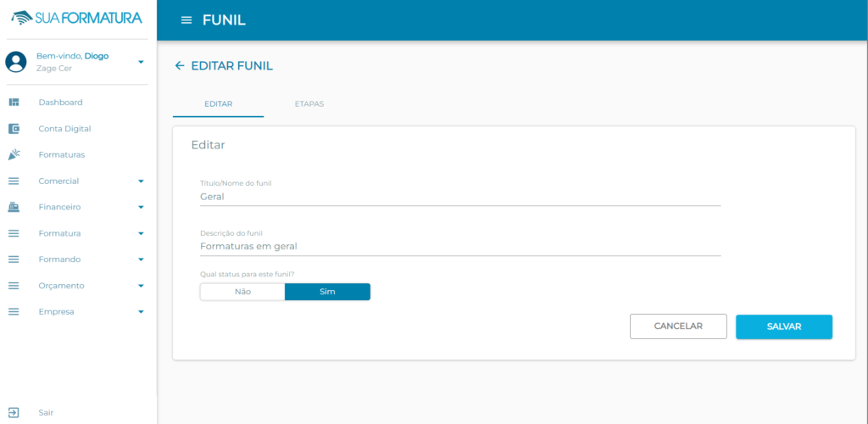Expand the Empresa submenu arrow

pyautogui.click(x=141, y=311)
